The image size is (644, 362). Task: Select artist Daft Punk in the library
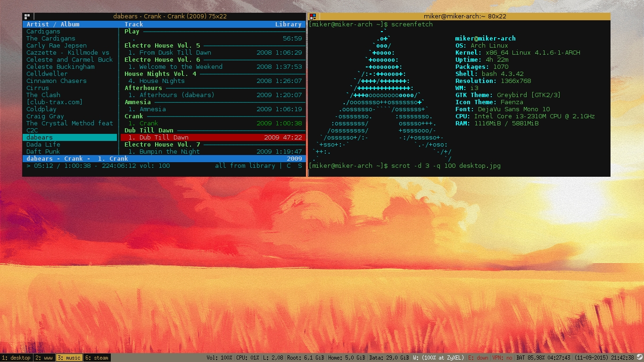pos(43,151)
